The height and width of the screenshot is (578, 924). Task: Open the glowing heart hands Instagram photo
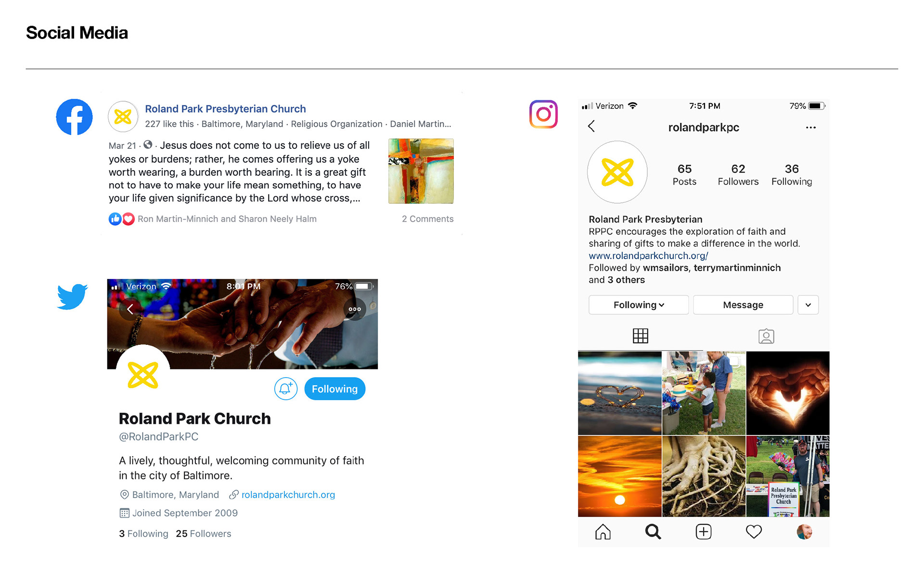788,393
